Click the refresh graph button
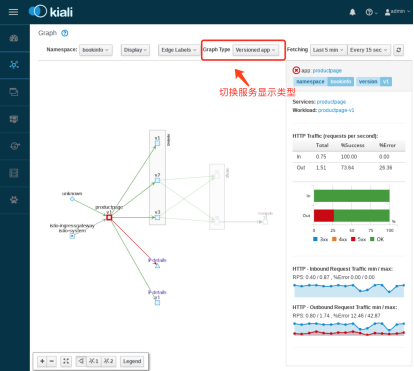This screenshot has height=371, width=414. tap(398, 50)
